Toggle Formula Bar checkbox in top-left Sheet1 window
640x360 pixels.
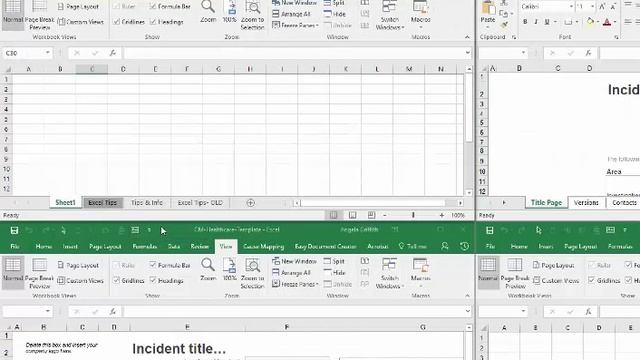point(153,6)
